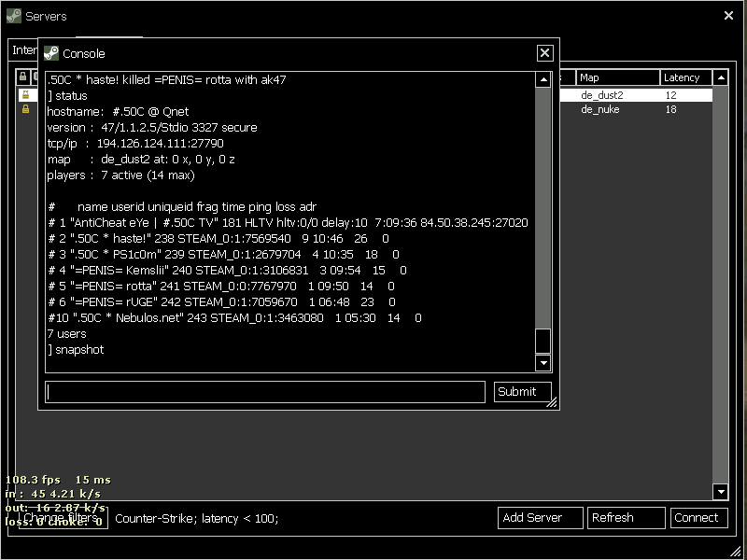Click the player row '=PENIS= Kemslii'
This screenshot has width=747, height=560.
tap(227, 270)
